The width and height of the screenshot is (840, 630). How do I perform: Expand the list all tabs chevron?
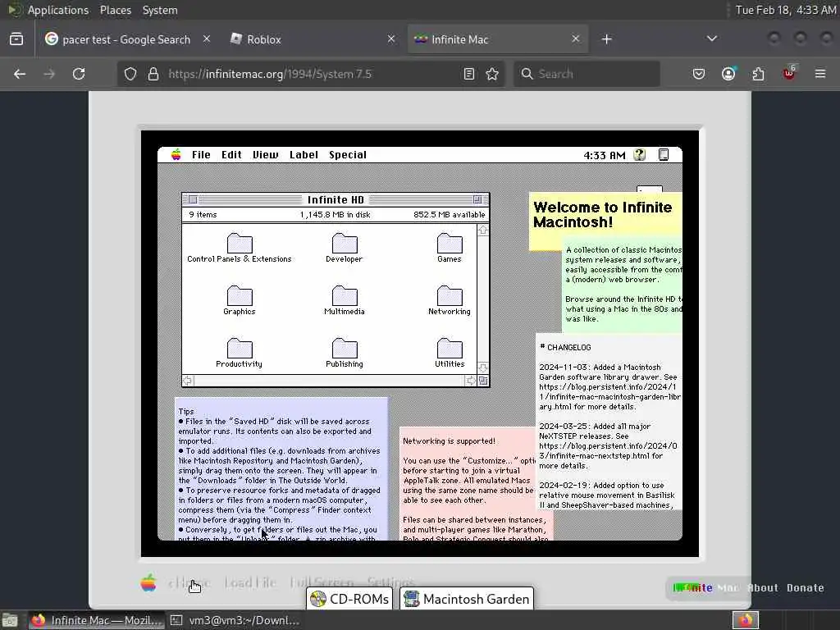coord(711,39)
